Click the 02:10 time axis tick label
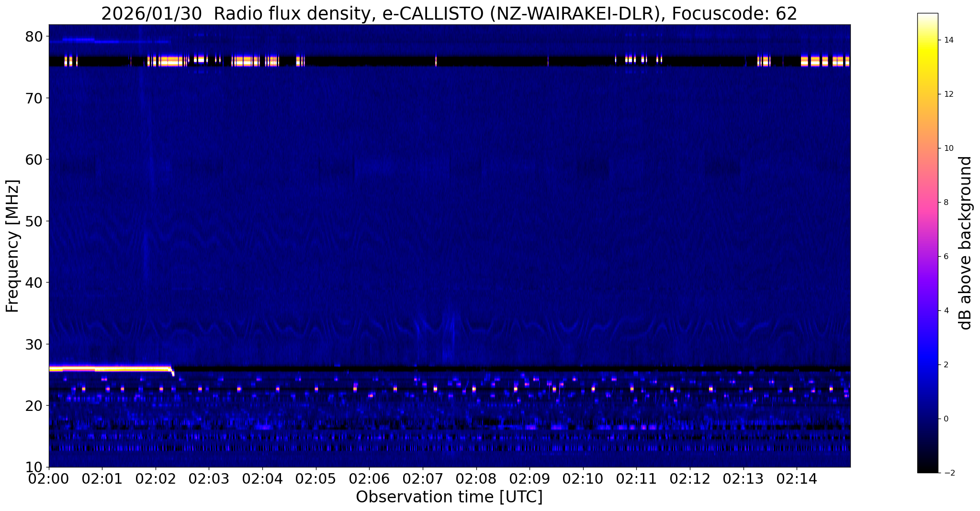The height and width of the screenshot is (511, 980). click(x=583, y=478)
